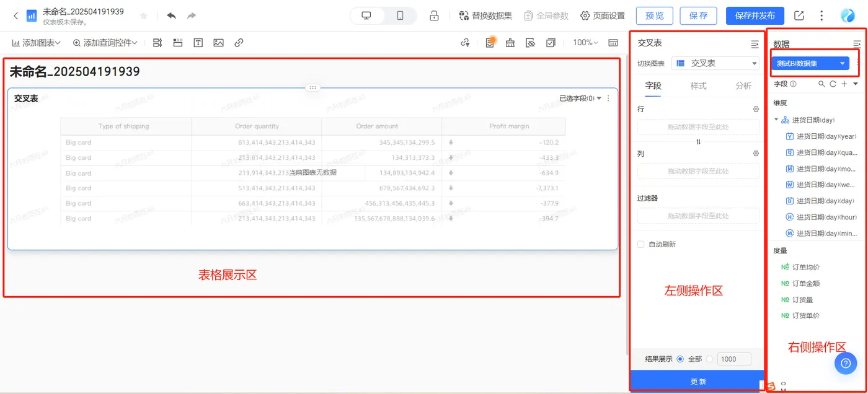Open the blue help question-mark button
Viewport: 868px width, 394px height.
[846, 364]
